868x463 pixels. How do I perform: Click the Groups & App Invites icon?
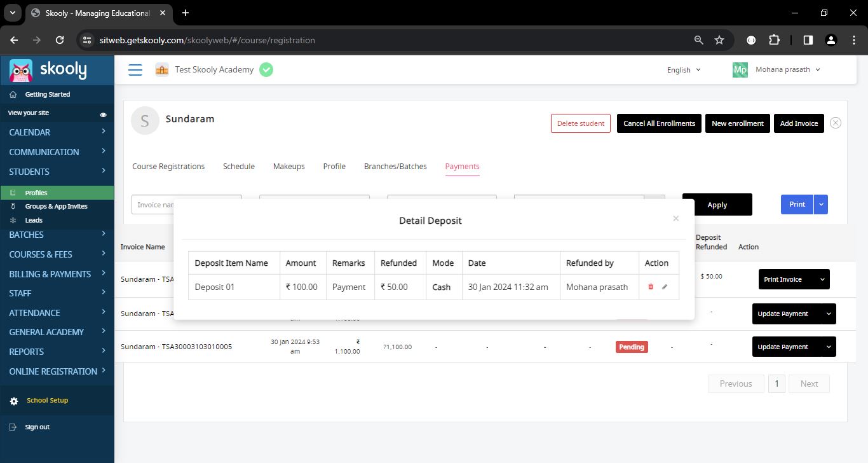tap(13, 206)
